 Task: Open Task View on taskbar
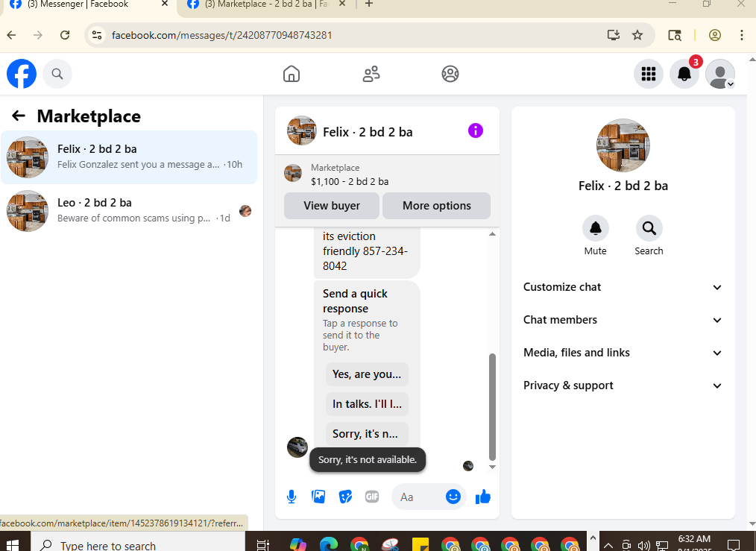(x=263, y=545)
